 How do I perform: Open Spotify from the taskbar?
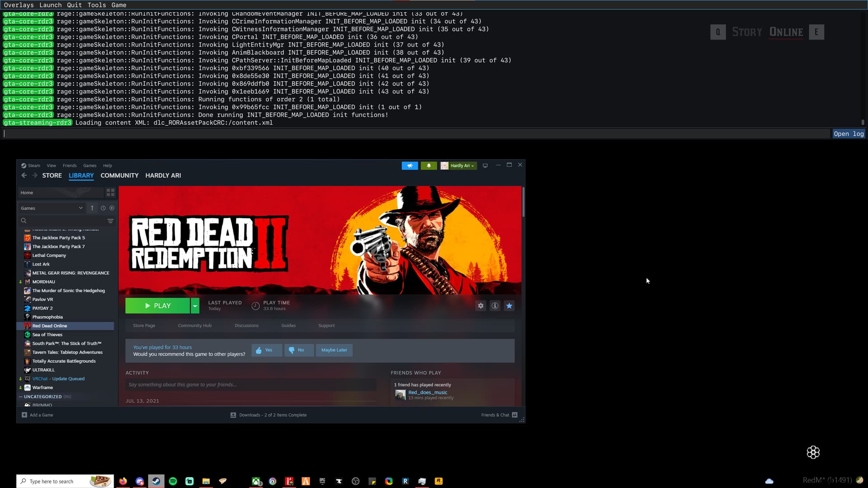click(173, 481)
